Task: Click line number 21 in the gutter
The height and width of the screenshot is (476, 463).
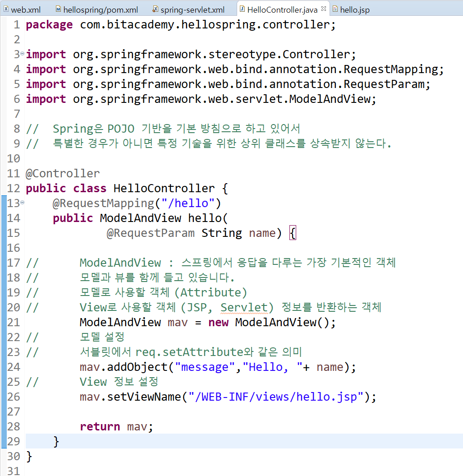Action: click(x=14, y=322)
